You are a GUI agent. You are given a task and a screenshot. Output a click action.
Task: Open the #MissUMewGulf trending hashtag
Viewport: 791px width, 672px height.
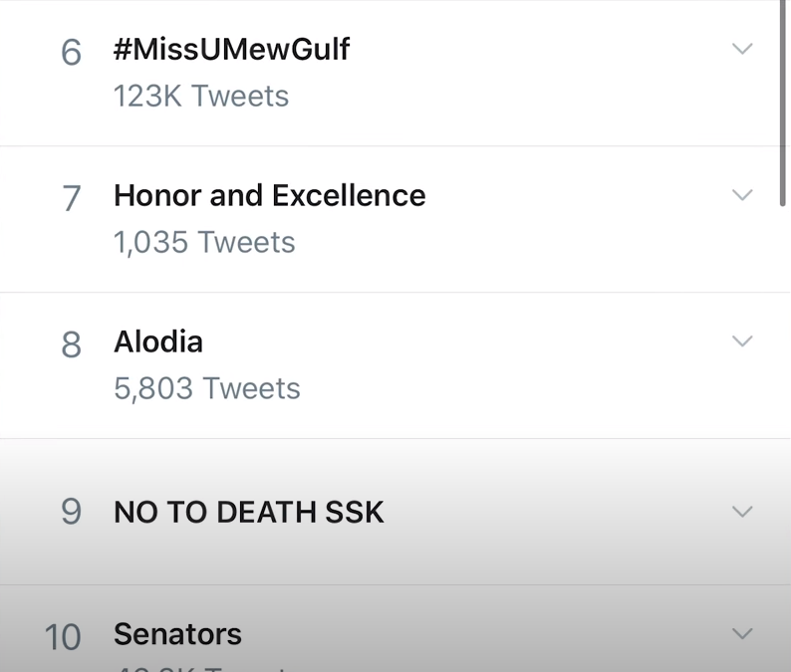click(x=231, y=50)
